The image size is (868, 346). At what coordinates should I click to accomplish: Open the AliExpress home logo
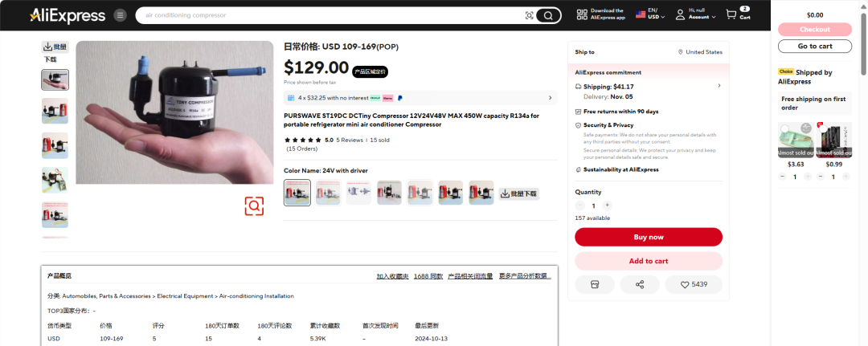[68, 15]
